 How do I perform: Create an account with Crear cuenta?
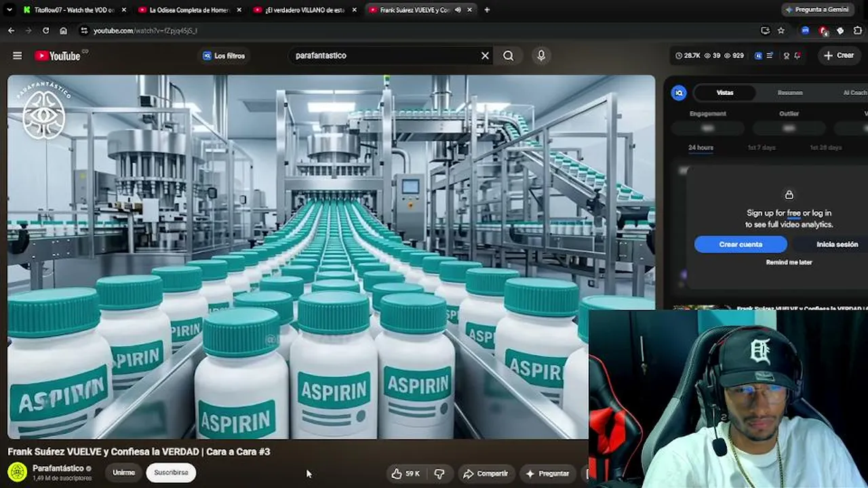[741, 244]
